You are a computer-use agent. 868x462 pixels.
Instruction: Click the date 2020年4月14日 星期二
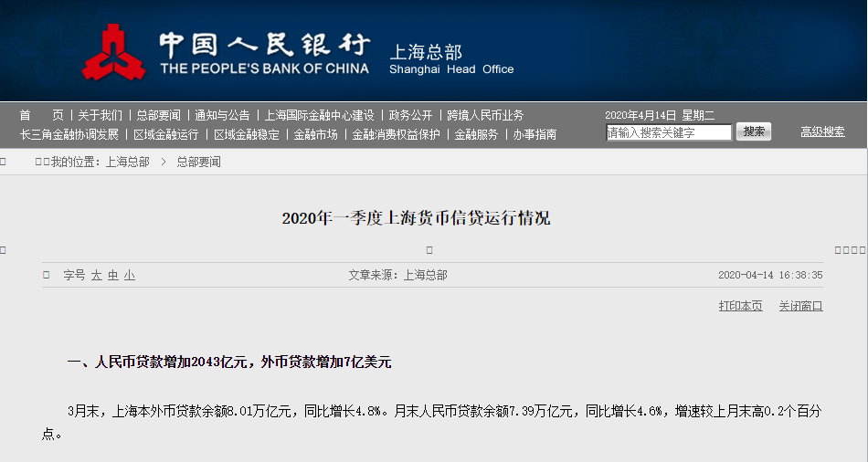click(660, 115)
